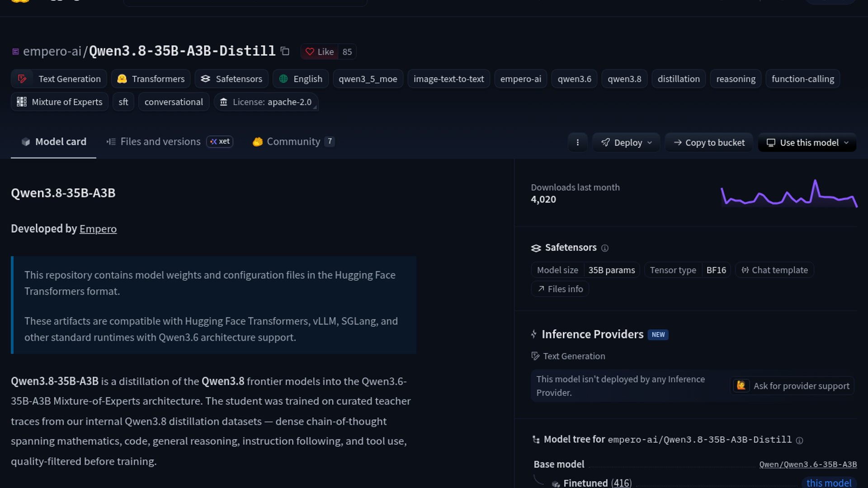Copy model name with the copy icon

pyautogui.click(x=285, y=51)
